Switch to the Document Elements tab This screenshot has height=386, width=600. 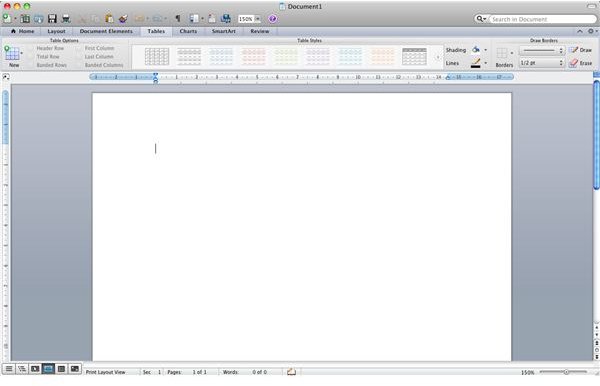coord(106,31)
